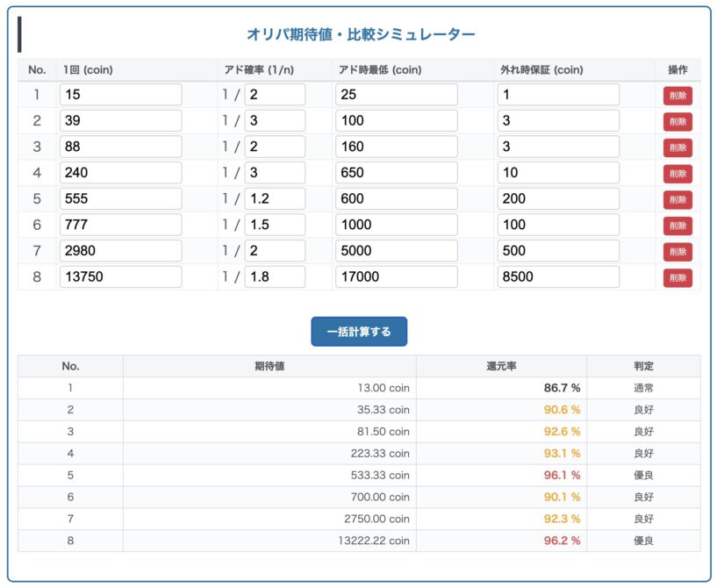
Task: Click the 96.2 % return rate cell
Action: (562, 541)
